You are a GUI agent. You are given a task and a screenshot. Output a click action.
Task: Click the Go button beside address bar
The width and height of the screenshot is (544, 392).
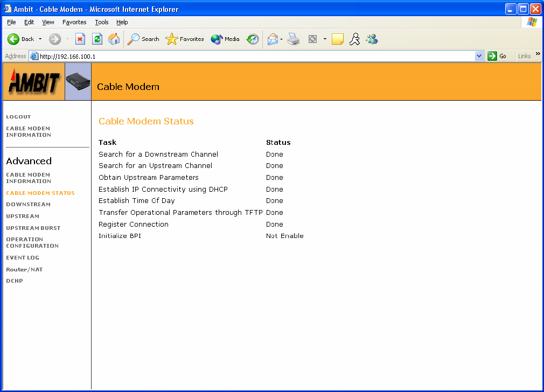[x=497, y=56]
